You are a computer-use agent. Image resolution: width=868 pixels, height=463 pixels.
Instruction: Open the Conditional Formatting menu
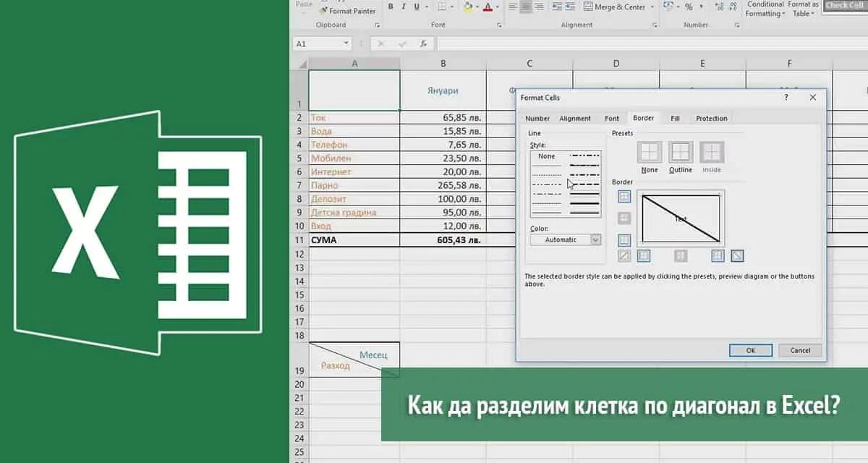765,9
